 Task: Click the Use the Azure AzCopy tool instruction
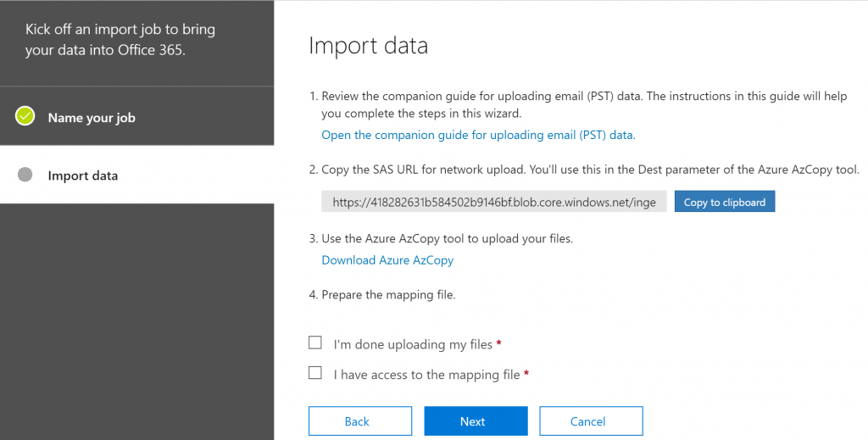441,238
